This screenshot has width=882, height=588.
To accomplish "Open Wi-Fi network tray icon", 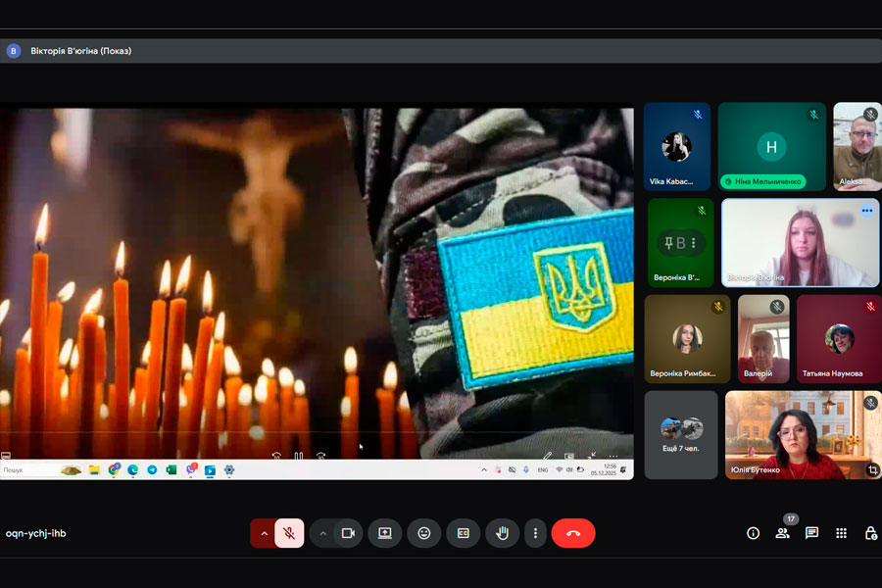I will pyautogui.click(x=560, y=469).
